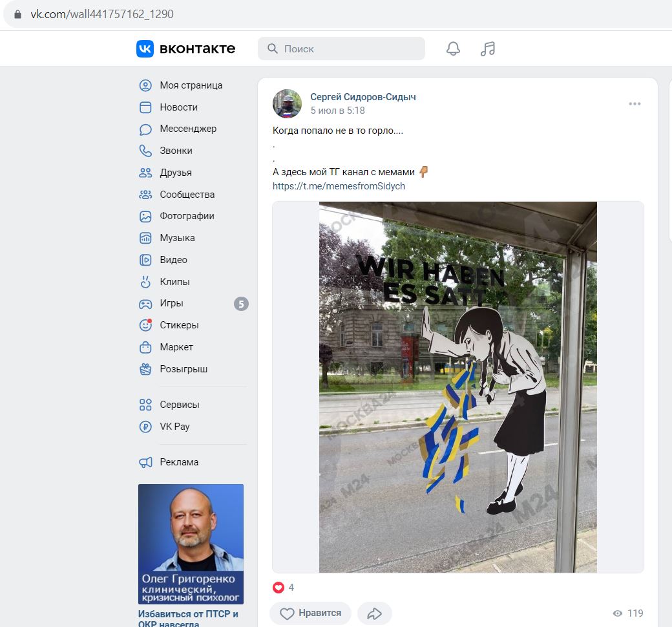This screenshot has width=672, height=627.
Task: Open the Олег Григоренко ad image
Action: pos(191,544)
